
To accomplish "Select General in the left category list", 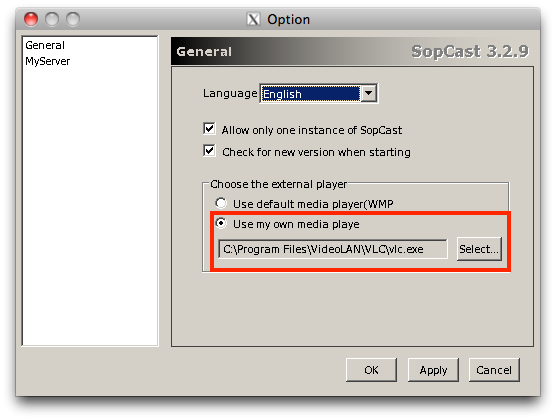I will coord(45,45).
